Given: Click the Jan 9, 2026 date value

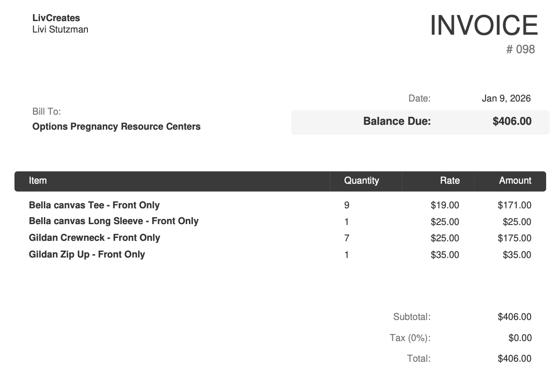Looking at the screenshot, I should tap(506, 98).
